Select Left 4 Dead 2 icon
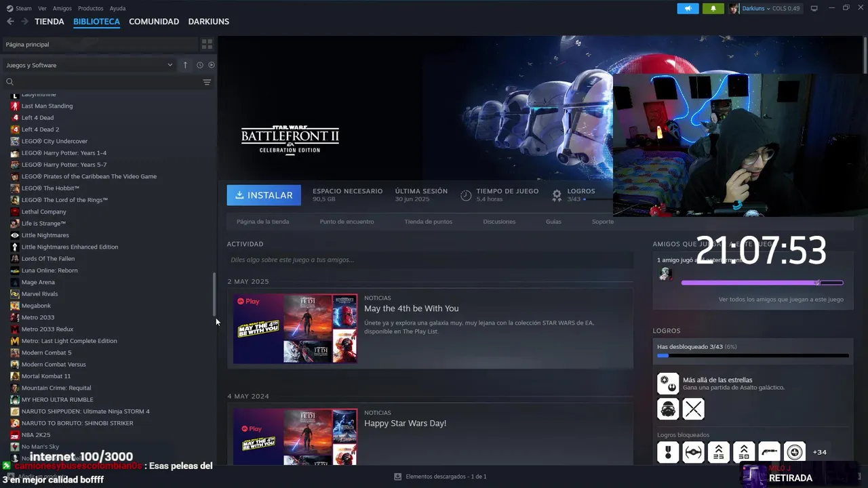This screenshot has height=488, width=868. (x=15, y=129)
